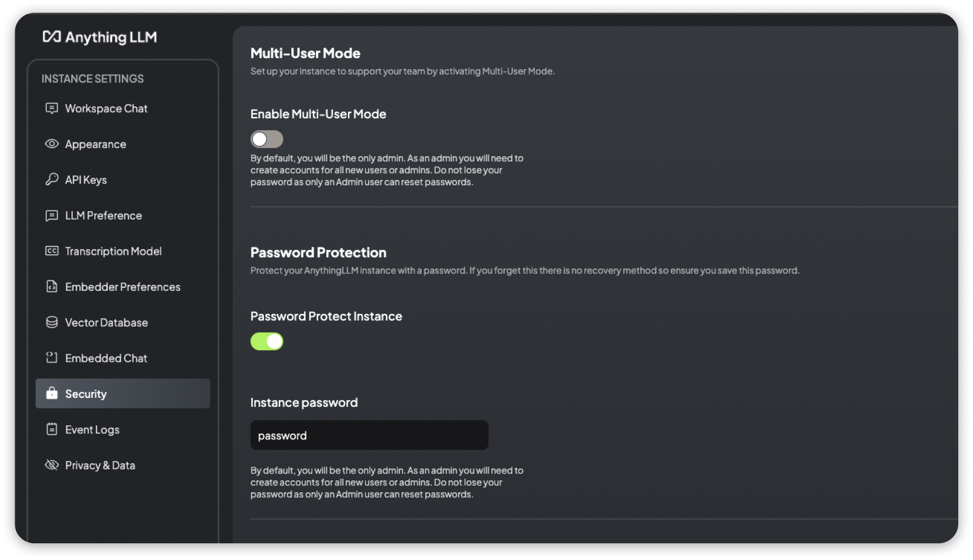973x560 pixels.
Task: Click the LLM Preference icon
Action: [52, 215]
